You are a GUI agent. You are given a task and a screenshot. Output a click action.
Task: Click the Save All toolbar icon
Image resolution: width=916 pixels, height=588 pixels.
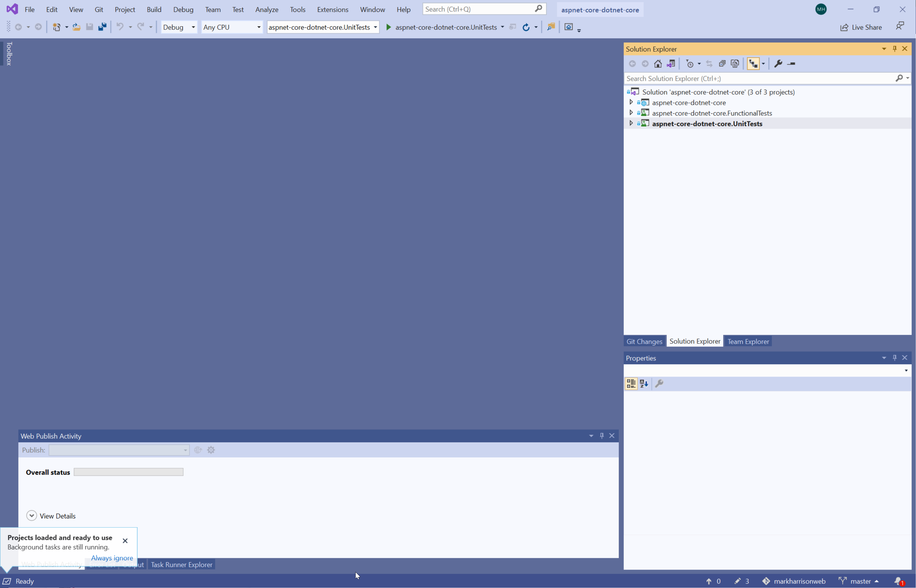(102, 27)
